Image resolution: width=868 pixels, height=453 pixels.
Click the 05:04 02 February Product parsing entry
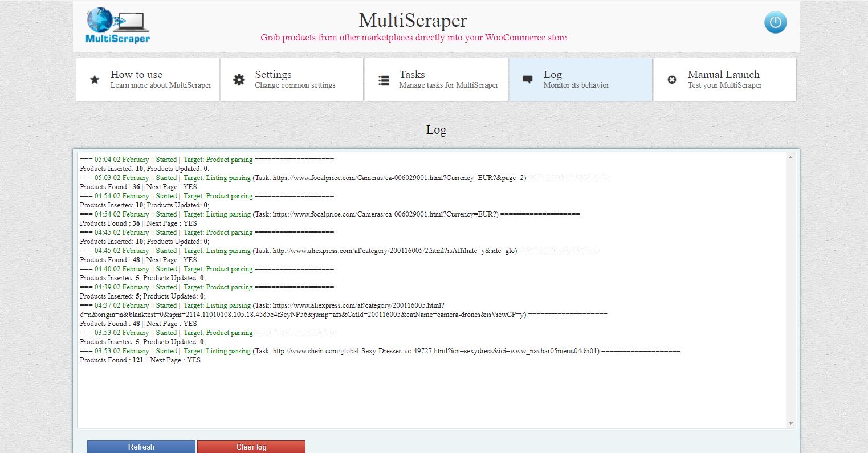click(207, 160)
